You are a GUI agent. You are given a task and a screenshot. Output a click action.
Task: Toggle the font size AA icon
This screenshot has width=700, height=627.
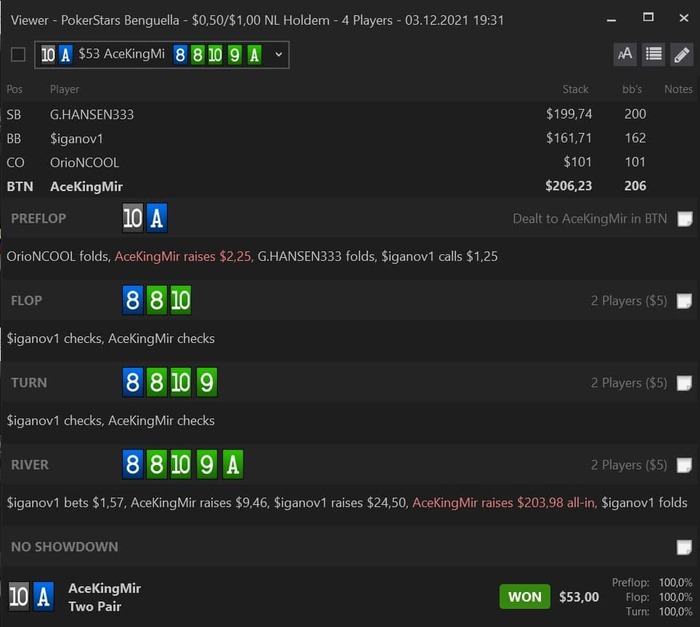coord(625,54)
